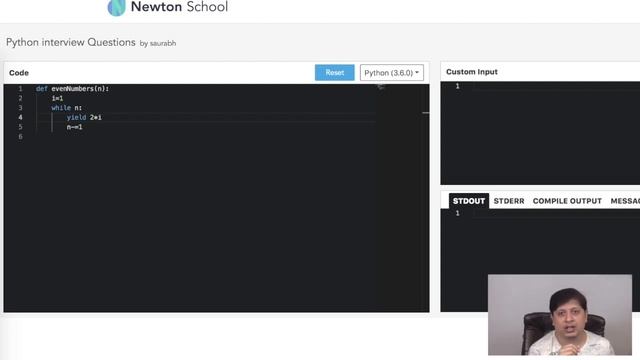This screenshot has width=640, height=360.
Task: Click the 'while n:' code line
Action: tap(67, 108)
